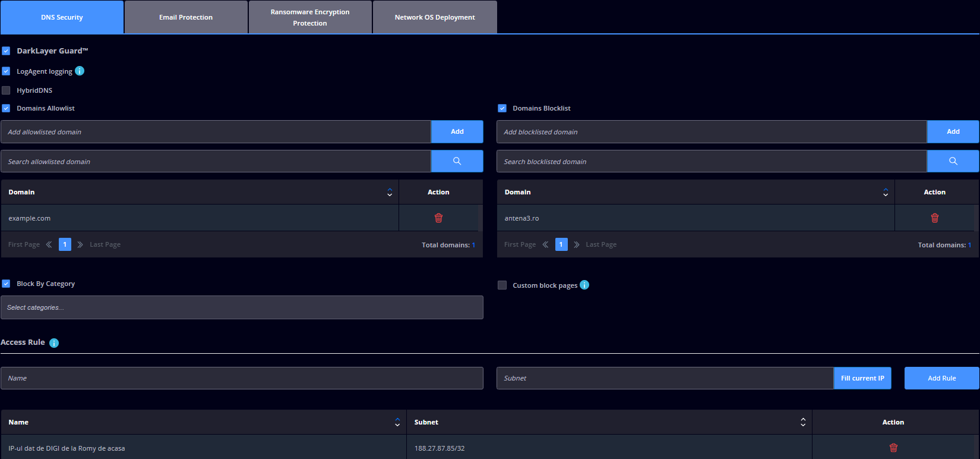This screenshot has width=980, height=459.
Task: Open the Access Rule info icon
Action: click(x=54, y=342)
